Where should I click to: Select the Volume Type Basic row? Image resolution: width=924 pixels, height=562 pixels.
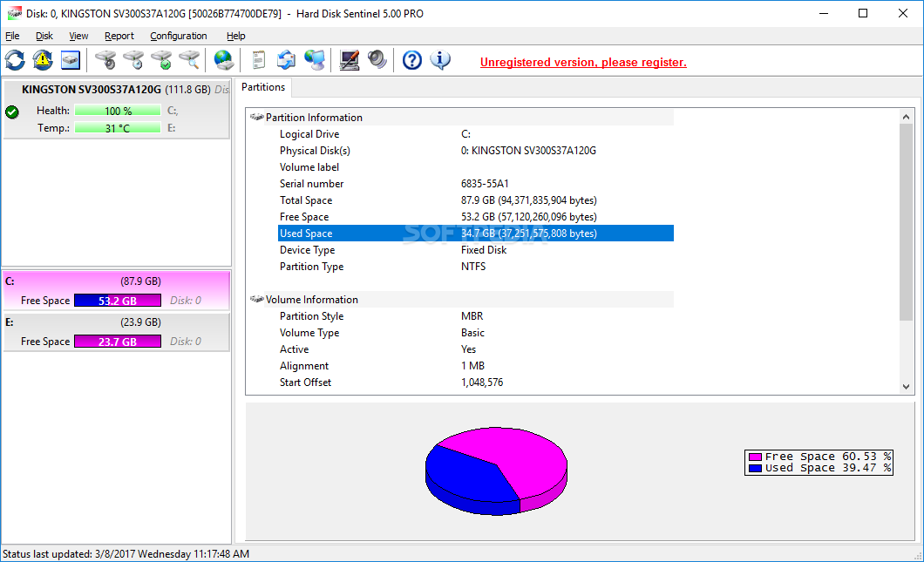(x=476, y=333)
